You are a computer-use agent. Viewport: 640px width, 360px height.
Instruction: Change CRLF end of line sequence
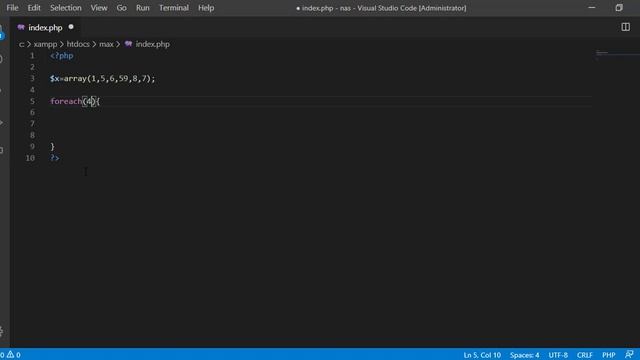click(584, 355)
